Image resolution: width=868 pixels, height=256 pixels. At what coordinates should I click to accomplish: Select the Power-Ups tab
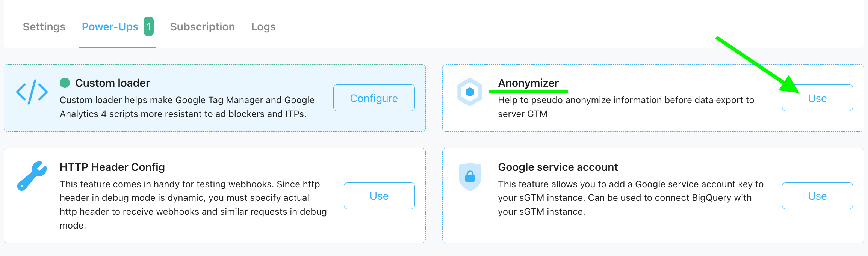tap(110, 27)
